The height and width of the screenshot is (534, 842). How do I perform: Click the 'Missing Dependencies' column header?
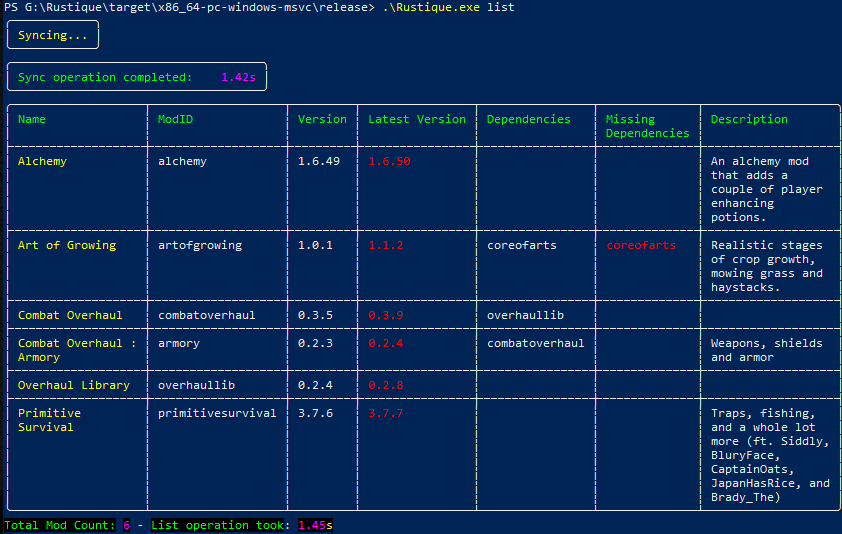click(647, 126)
